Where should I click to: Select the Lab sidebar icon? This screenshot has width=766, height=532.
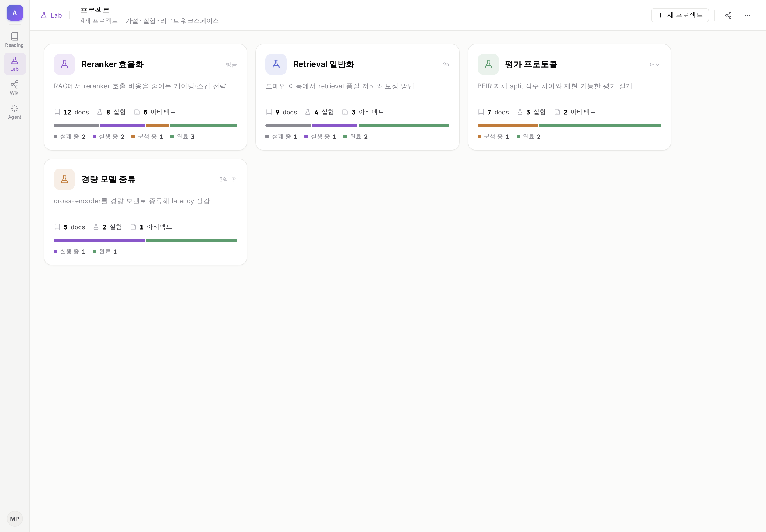[x=15, y=64]
